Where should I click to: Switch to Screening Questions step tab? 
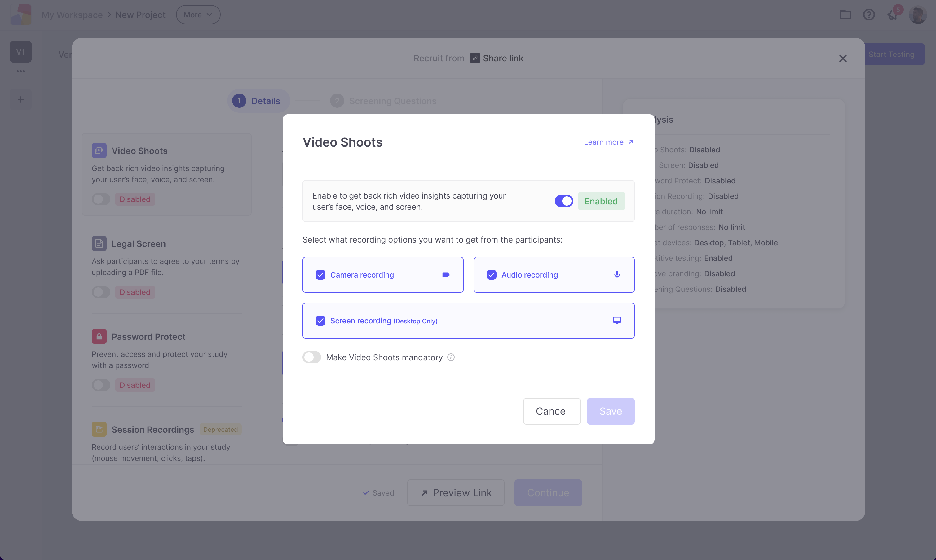coord(383,101)
